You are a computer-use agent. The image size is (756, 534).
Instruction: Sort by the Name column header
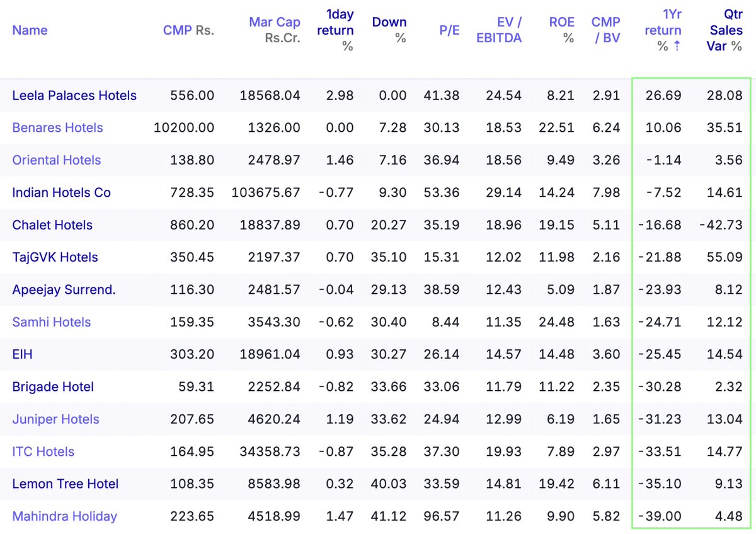point(30,30)
